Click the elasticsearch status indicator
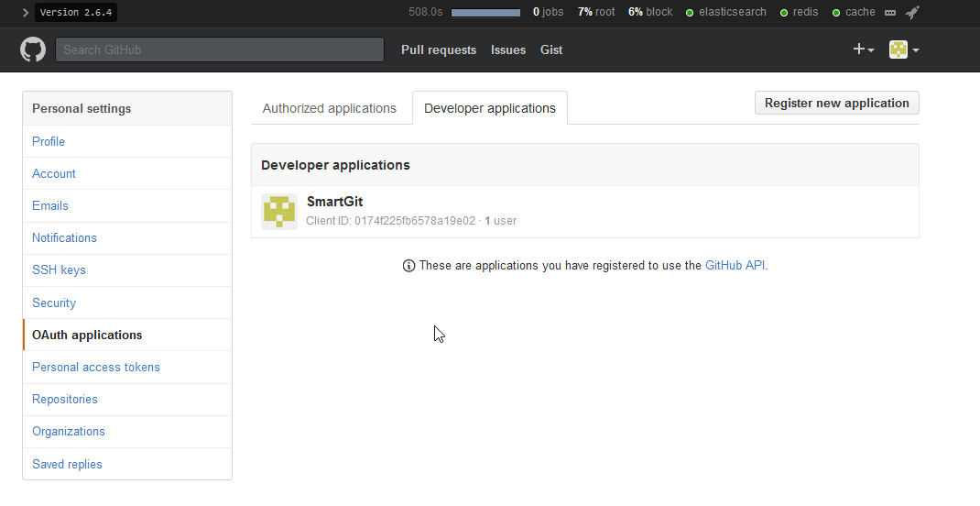 [726, 13]
